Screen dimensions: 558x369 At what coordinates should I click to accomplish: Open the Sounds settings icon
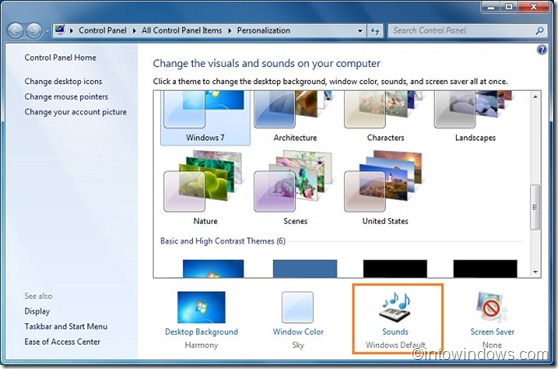coord(395,308)
